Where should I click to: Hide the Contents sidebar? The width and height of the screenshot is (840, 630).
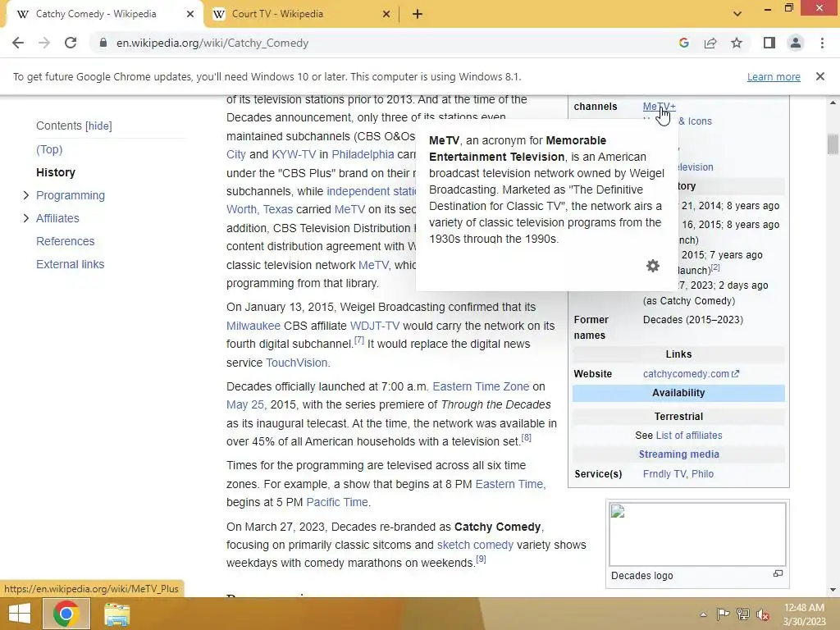tap(98, 126)
